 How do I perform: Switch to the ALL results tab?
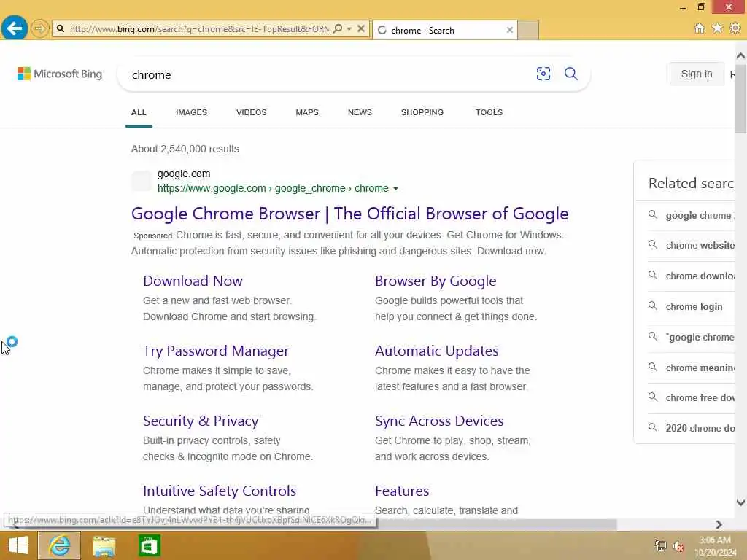(x=139, y=112)
